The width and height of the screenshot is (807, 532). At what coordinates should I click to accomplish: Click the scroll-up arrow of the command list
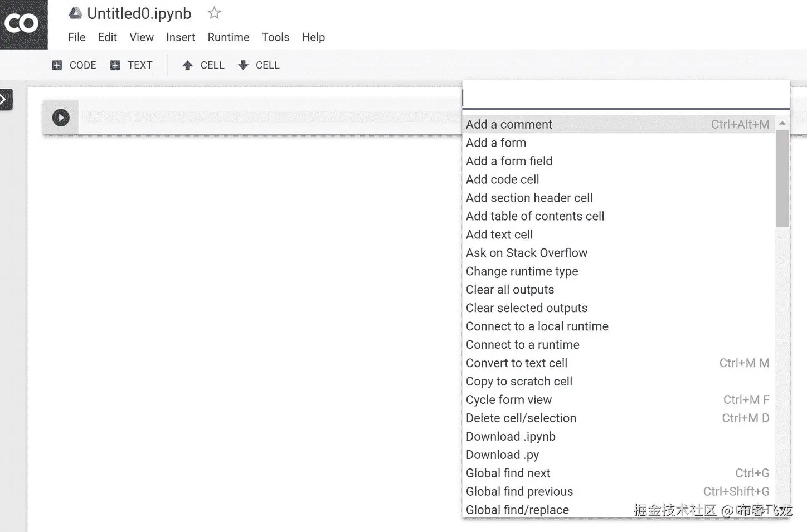pos(782,123)
